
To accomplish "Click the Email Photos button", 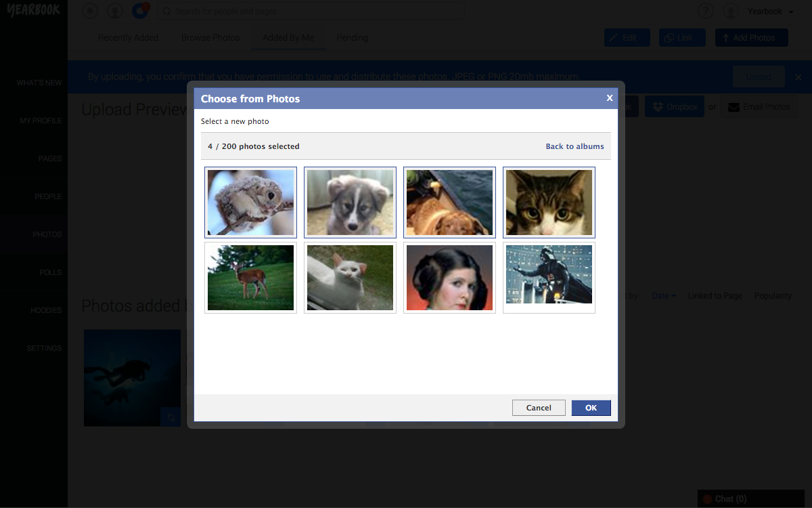I will (759, 106).
